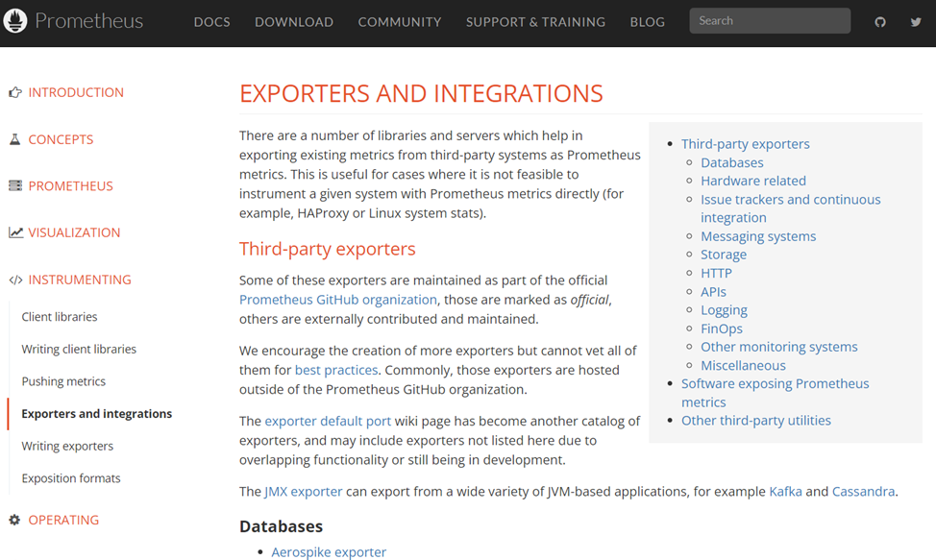Click the Exporters and Integrations page title
The image size is (936, 560).
pyautogui.click(x=421, y=93)
